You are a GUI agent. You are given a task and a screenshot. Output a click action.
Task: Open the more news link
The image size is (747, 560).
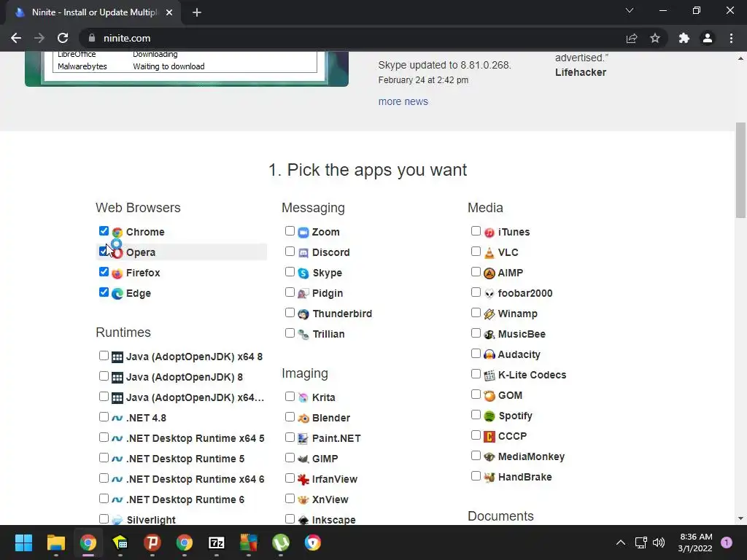(403, 101)
